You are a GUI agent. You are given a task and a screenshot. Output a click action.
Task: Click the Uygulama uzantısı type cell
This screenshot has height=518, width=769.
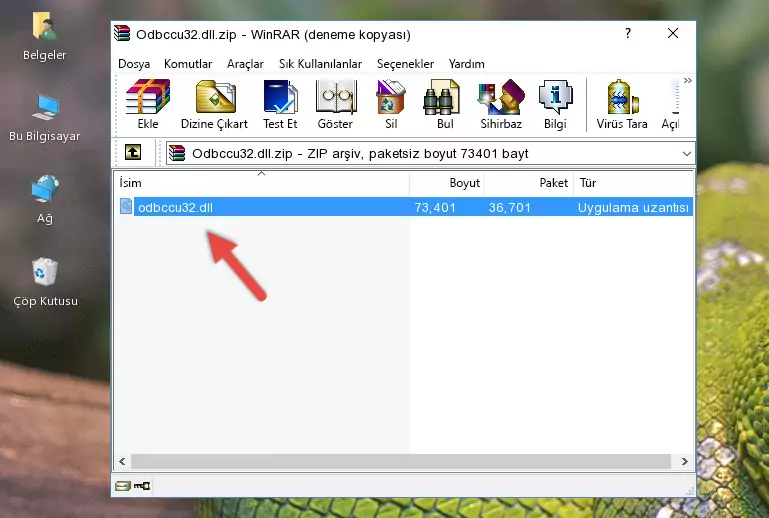pos(633,207)
